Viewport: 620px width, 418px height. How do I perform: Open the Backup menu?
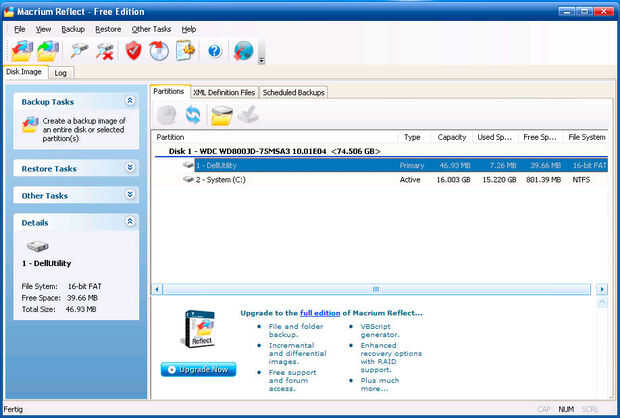(73, 29)
